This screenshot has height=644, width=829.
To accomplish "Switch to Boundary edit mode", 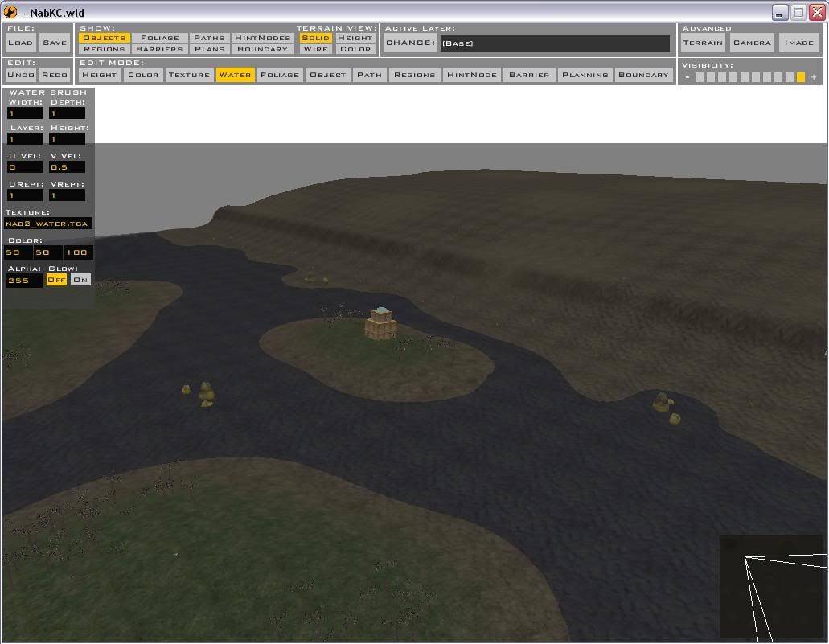I will click(643, 75).
